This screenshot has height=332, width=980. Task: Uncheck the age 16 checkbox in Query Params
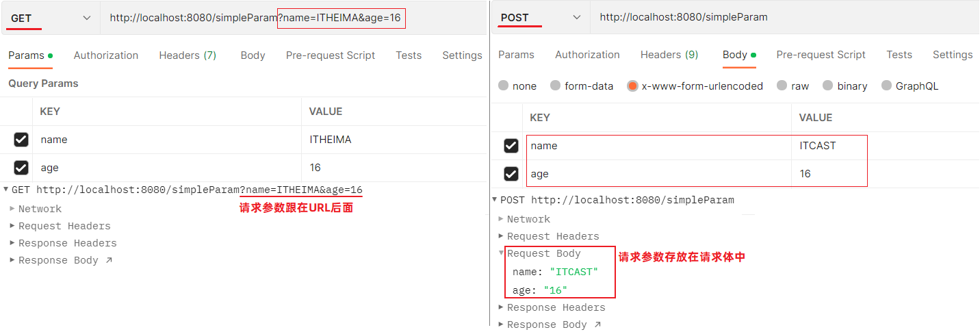click(x=21, y=168)
